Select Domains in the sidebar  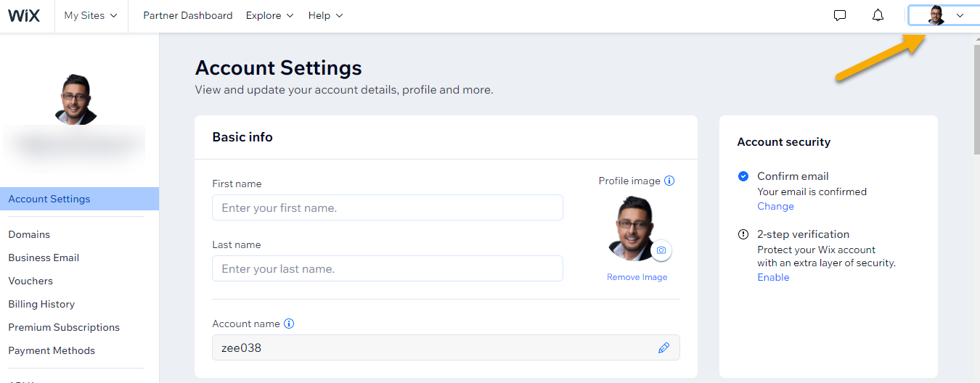[29, 234]
